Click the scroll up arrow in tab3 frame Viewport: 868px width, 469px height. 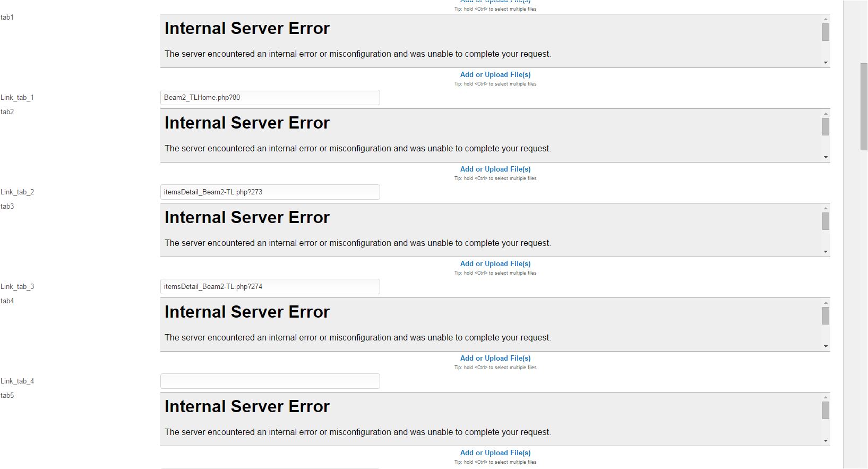[x=826, y=208]
